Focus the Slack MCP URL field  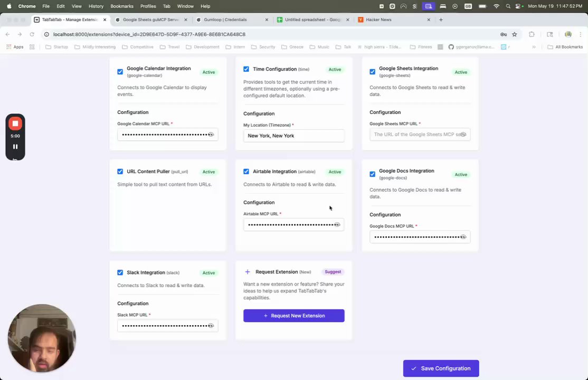[x=168, y=326]
